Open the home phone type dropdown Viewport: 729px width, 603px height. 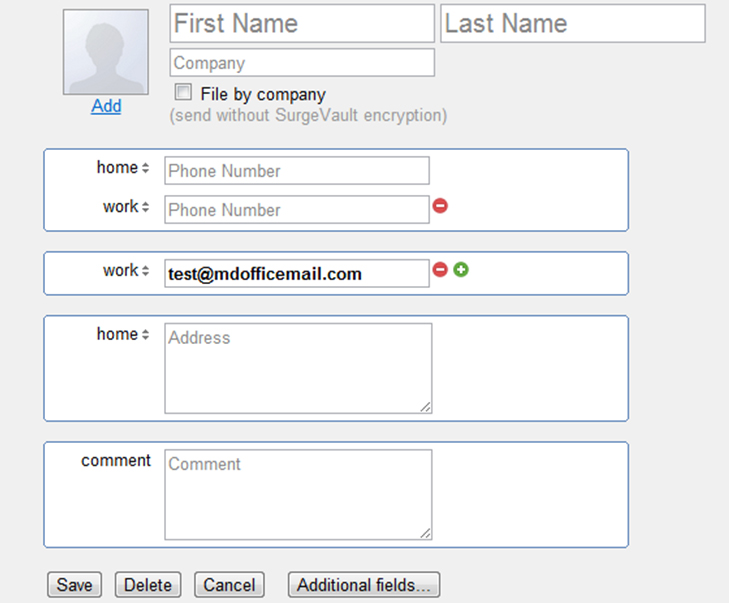(x=123, y=168)
